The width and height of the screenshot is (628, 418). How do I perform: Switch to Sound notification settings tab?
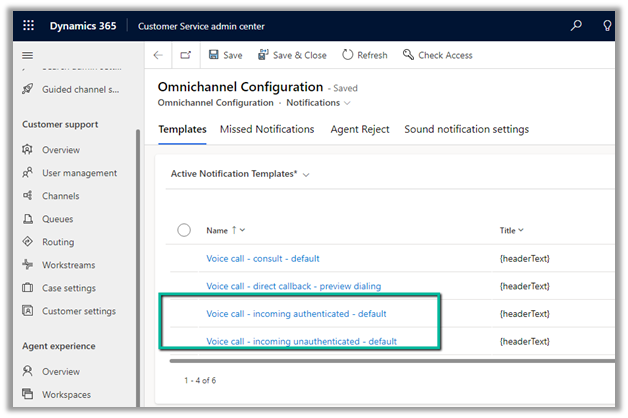click(x=466, y=129)
